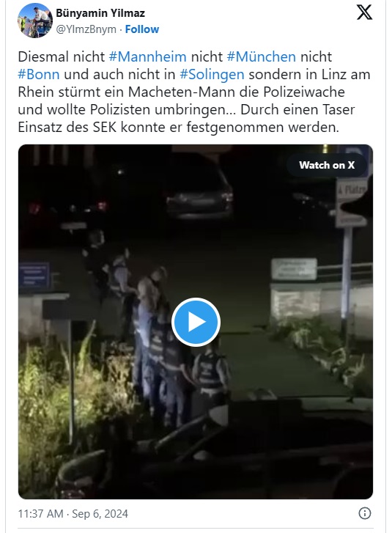This screenshot has height=533, width=392.
Task: Click the parking sign in video preview
Action: coord(355,155)
